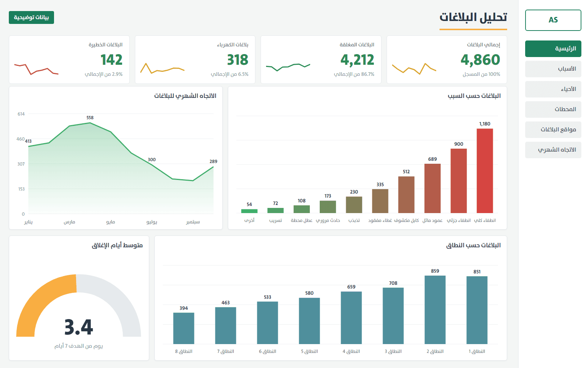
Task: Select الاتجاه الشهري in the sidebar
Action: 553,150
